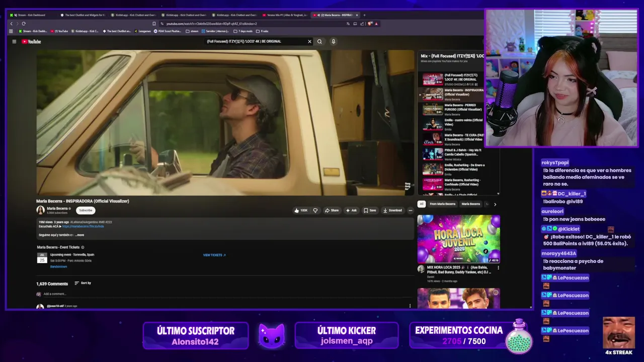This screenshot has height=362, width=644.
Task: Click the Brave shield icon
Action: pos(370,24)
